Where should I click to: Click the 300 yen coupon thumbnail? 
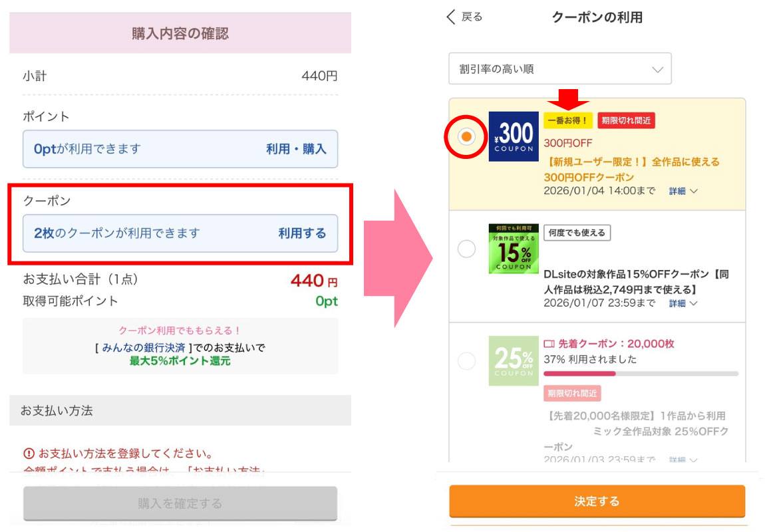point(514,136)
